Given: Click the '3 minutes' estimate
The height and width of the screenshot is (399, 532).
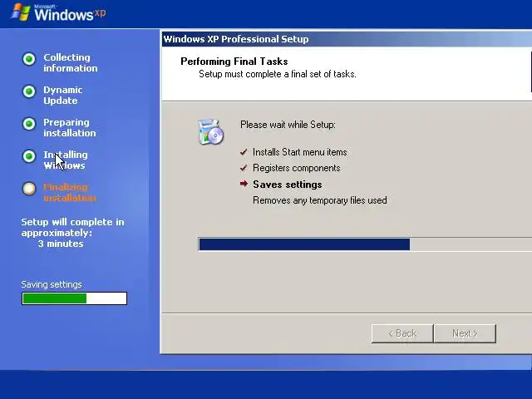Looking at the screenshot, I should click(x=61, y=244).
